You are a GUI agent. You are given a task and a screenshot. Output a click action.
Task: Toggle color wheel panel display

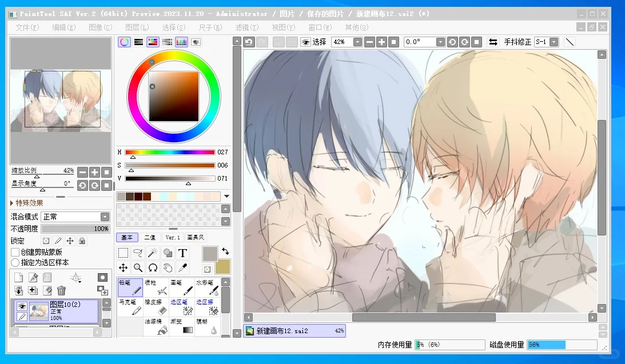pos(124,42)
